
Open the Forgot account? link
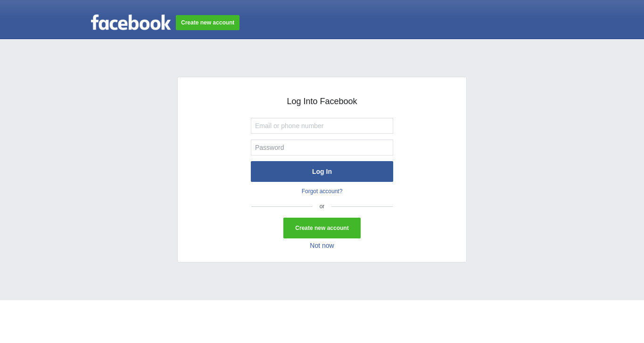pyautogui.click(x=322, y=191)
